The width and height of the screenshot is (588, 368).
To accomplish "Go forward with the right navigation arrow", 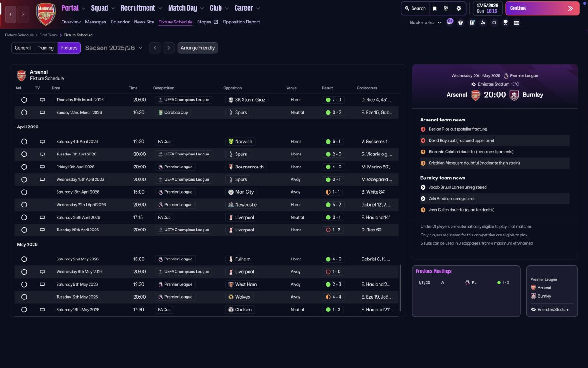I will (23, 14).
